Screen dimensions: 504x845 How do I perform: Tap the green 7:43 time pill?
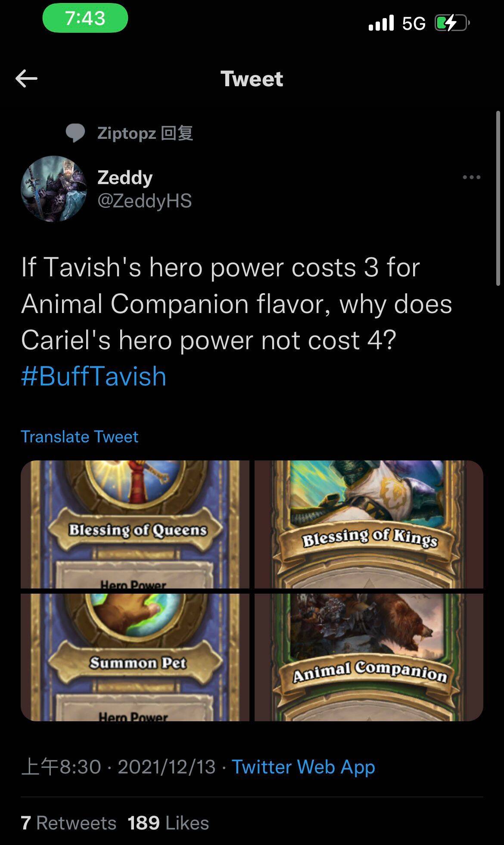pos(85,19)
